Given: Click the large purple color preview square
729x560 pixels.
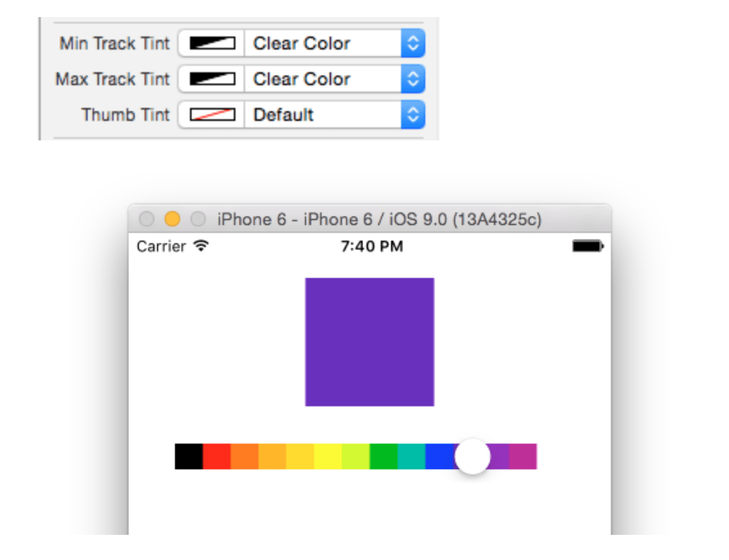Looking at the screenshot, I should [x=369, y=342].
